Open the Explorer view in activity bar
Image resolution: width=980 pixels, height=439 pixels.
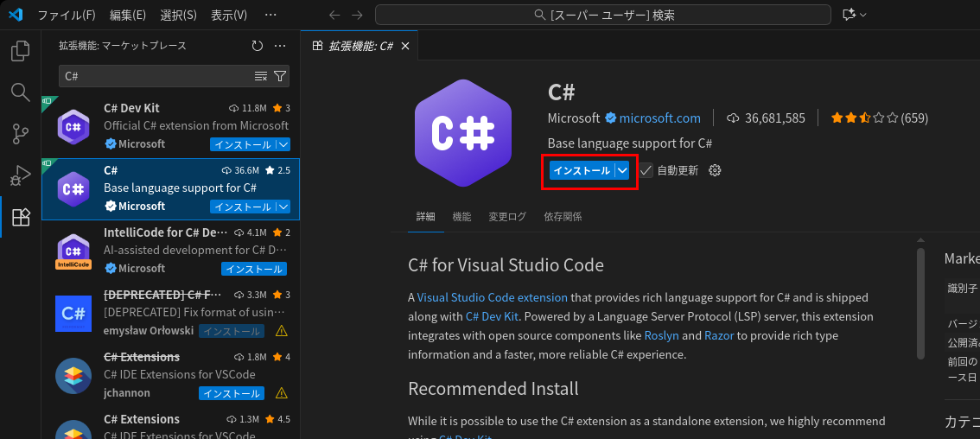tap(20, 51)
